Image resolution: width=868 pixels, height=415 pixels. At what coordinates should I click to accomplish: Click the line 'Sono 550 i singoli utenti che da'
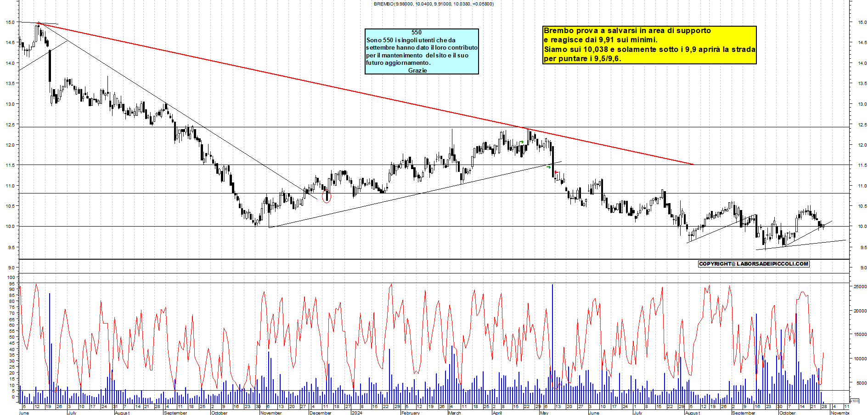click(x=411, y=40)
